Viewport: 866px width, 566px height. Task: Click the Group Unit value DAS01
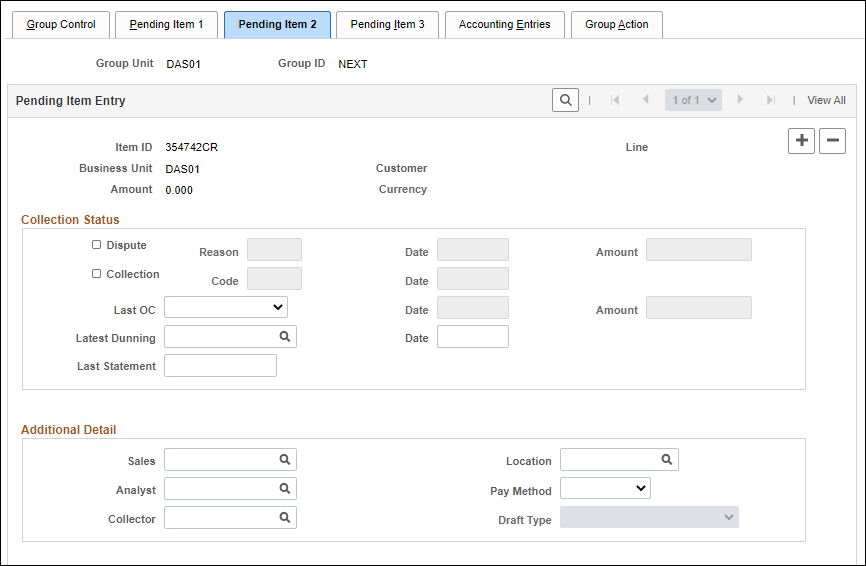(x=183, y=64)
